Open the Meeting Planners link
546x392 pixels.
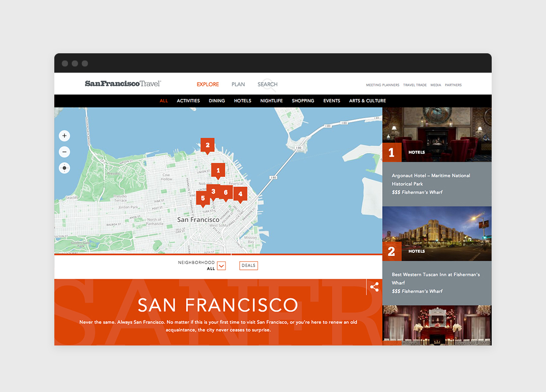point(383,85)
